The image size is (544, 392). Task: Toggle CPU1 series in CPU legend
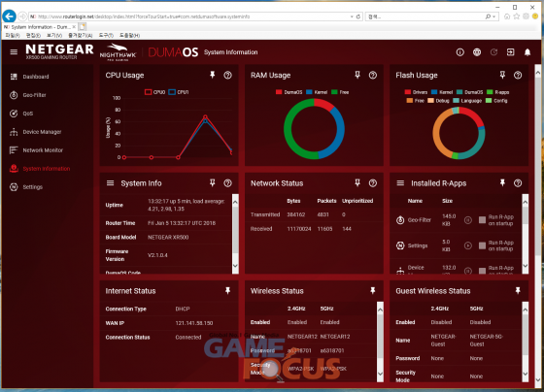pos(179,92)
